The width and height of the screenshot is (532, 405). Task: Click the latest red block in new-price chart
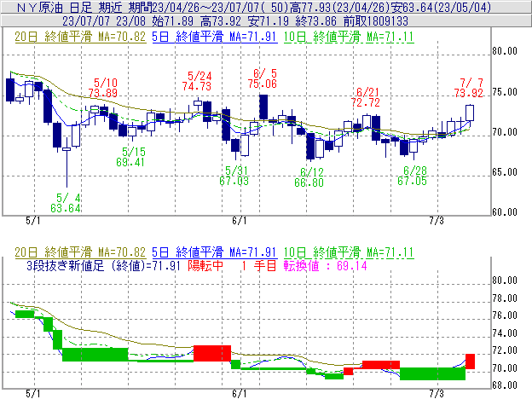[470, 362]
